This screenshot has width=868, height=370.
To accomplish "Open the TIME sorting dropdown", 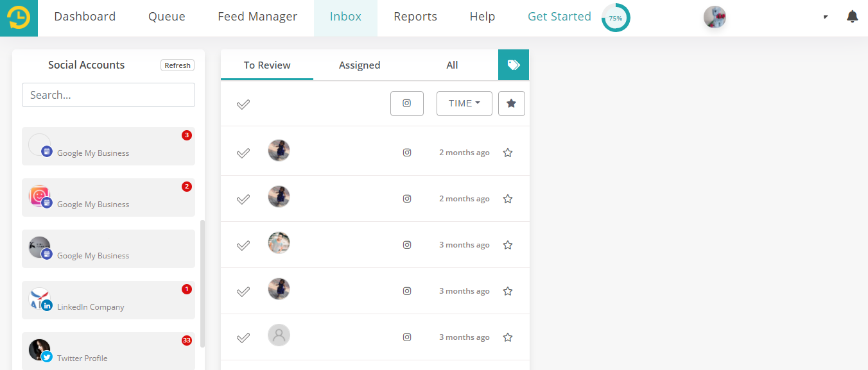I will (464, 103).
